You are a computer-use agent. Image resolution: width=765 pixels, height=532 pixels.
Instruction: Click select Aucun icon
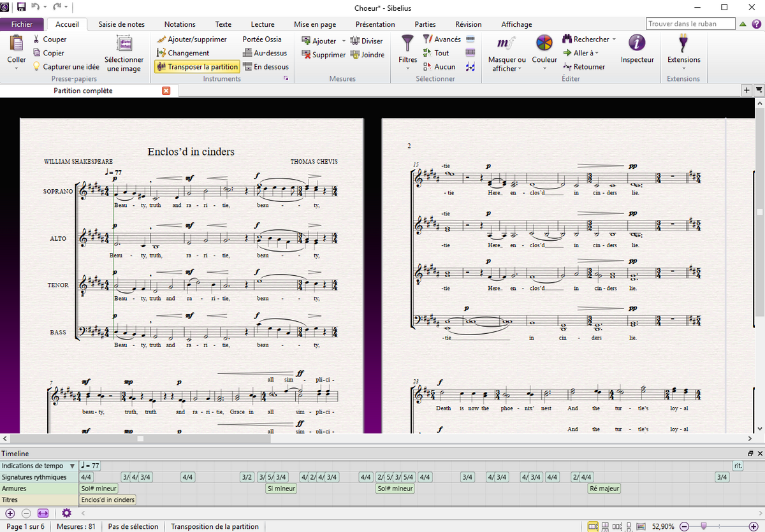pyautogui.click(x=428, y=66)
